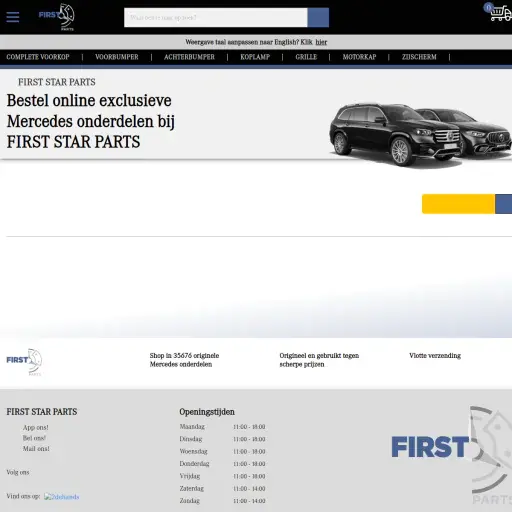Click the 'Zaterdag' opening hours row
Image resolution: width=512 pixels, height=512 pixels.
(222, 489)
